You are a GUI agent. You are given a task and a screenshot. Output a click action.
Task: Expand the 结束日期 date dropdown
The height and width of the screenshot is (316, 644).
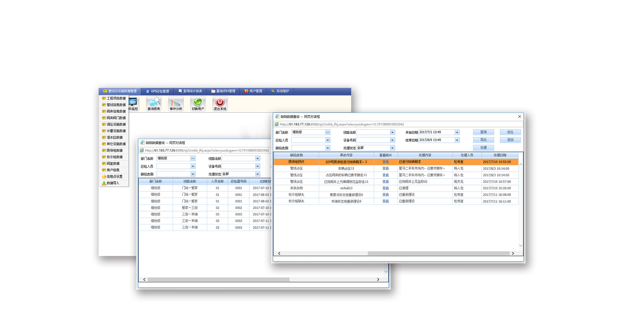(457, 140)
